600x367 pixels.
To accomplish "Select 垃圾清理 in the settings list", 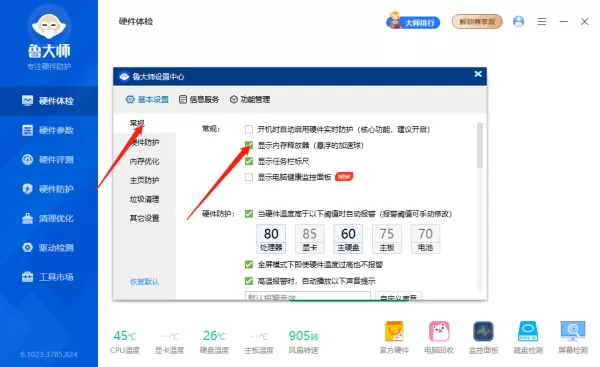I will point(144,199).
